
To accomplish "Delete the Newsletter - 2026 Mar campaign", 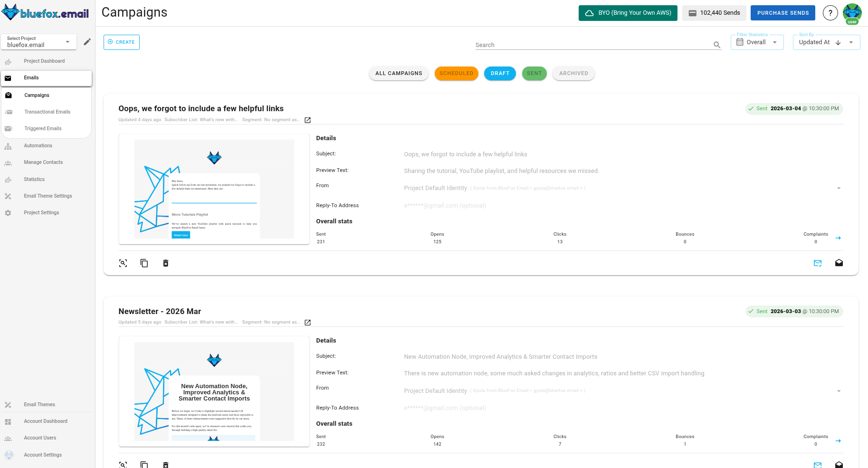I will click(x=165, y=465).
